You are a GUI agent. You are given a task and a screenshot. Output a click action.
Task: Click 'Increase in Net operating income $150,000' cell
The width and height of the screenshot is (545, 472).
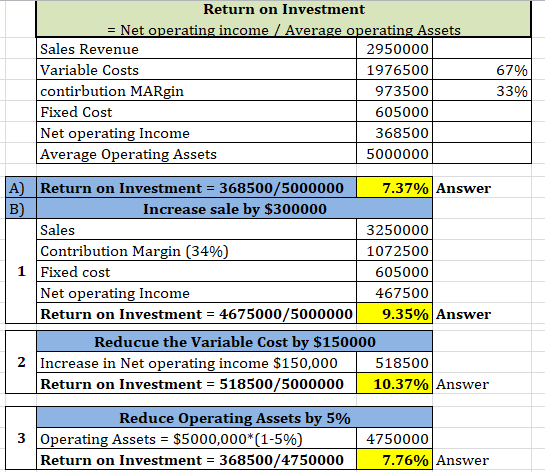click(196, 363)
